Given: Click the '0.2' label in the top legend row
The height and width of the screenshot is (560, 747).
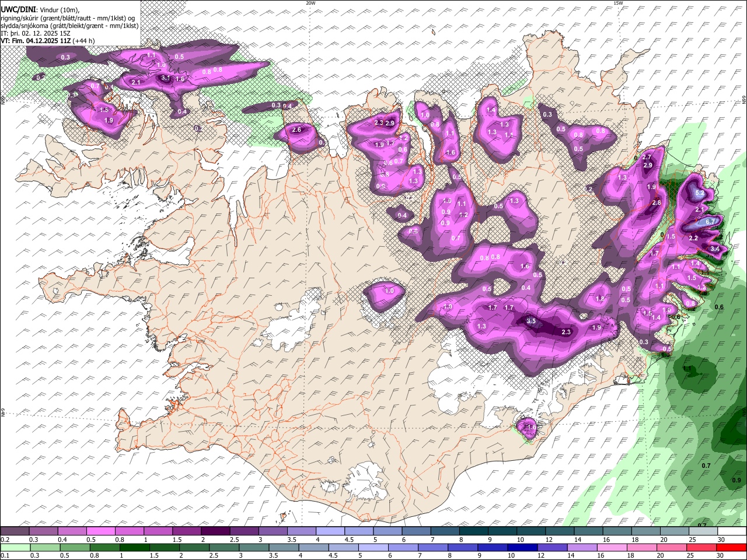Looking at the screenshot, I should (x=5, y=540).
